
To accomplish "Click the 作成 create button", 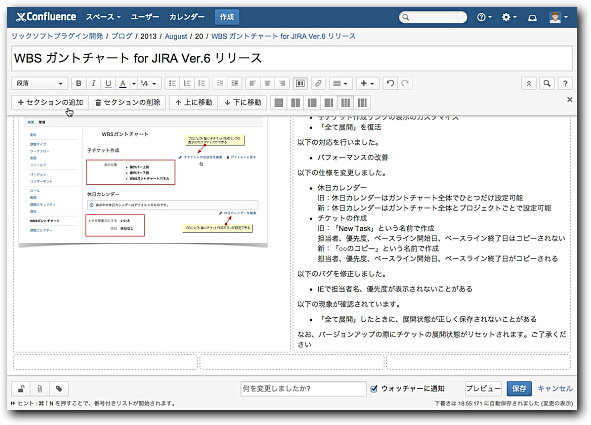I will [227, 17].
